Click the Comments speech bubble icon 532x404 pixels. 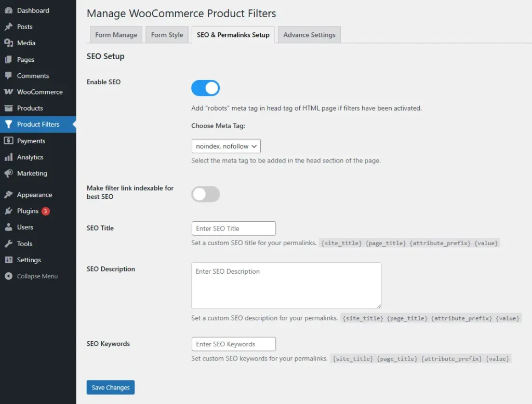pyautogui.click(x=8, y=76)
